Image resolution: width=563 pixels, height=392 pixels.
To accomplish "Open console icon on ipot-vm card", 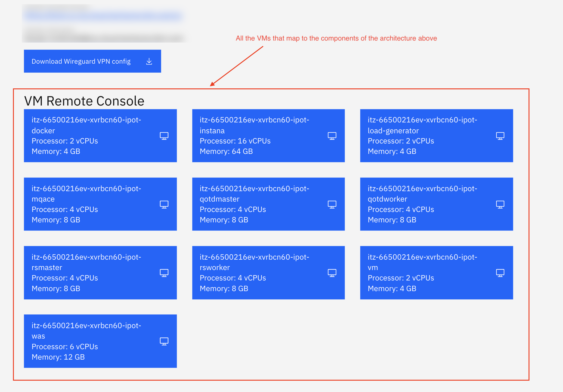I will tap(500, 273).
